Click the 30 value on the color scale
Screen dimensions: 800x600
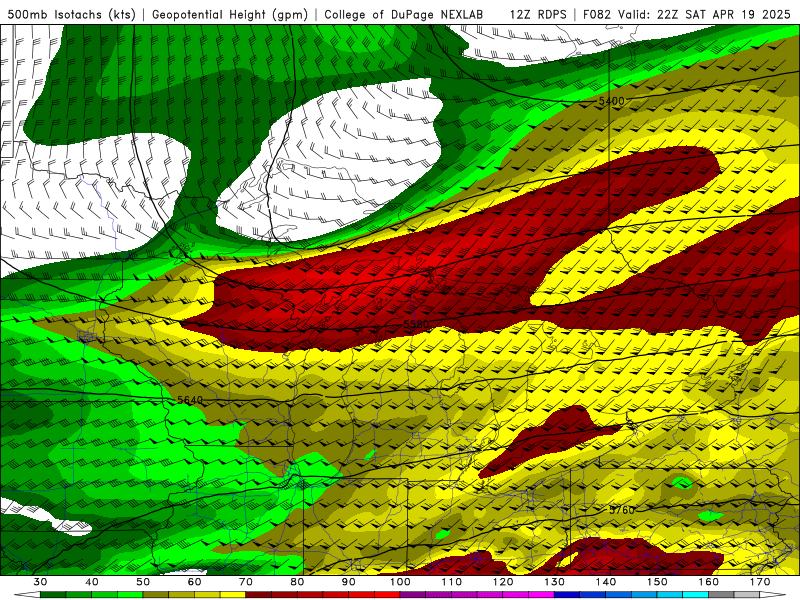tap(40, 582)
